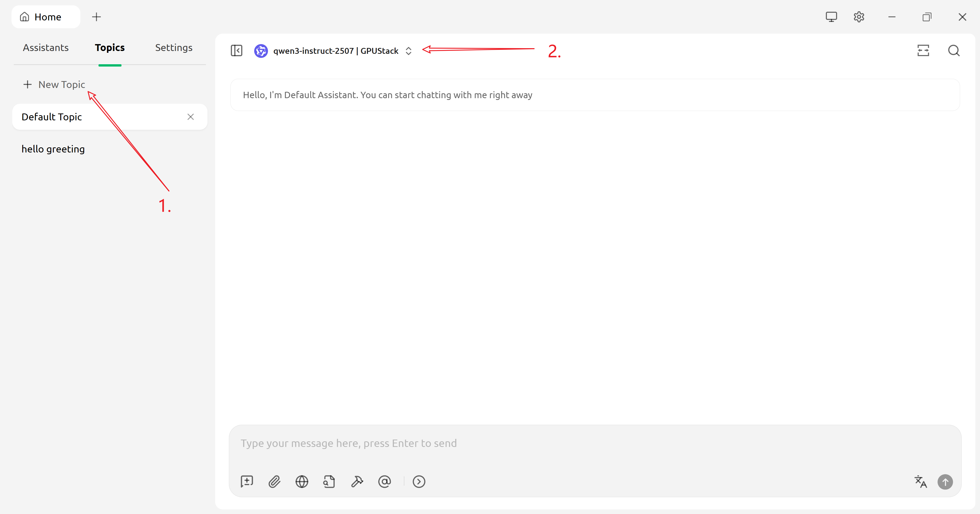Open the qwen3-instruct-2507 model selector
Screen dimensions: 980x514
point(335,50)
